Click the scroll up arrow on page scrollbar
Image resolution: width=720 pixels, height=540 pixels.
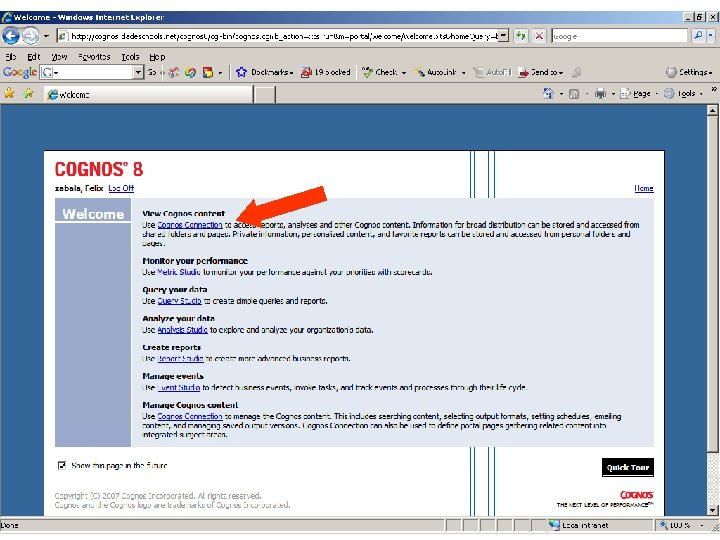point(712,110)
